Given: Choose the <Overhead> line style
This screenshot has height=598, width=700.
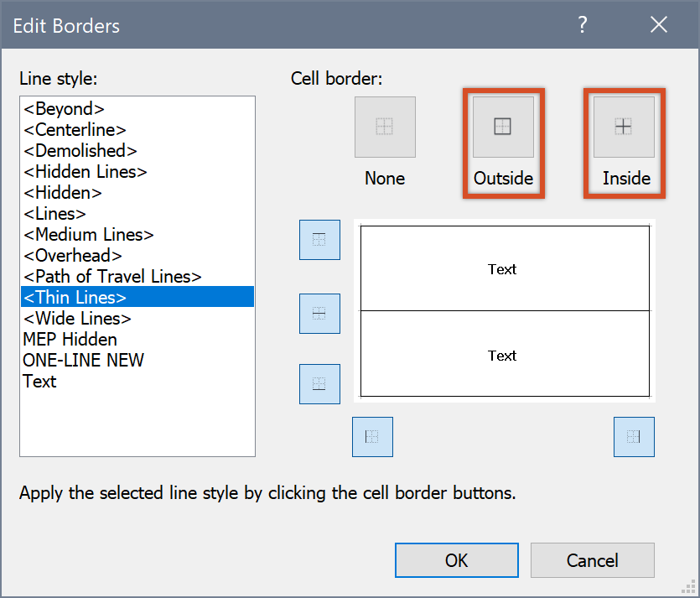Looking at the screenshot, I should pos(72,255).
